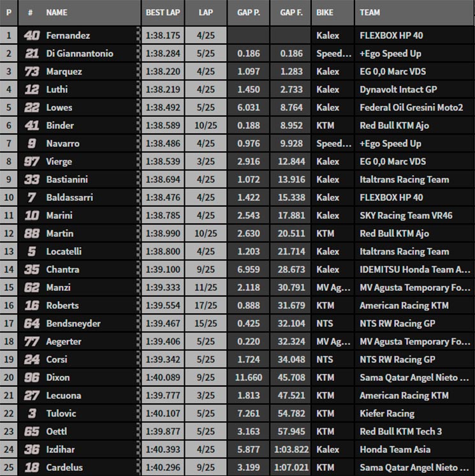Click the # rider number column header

(31, 13)
